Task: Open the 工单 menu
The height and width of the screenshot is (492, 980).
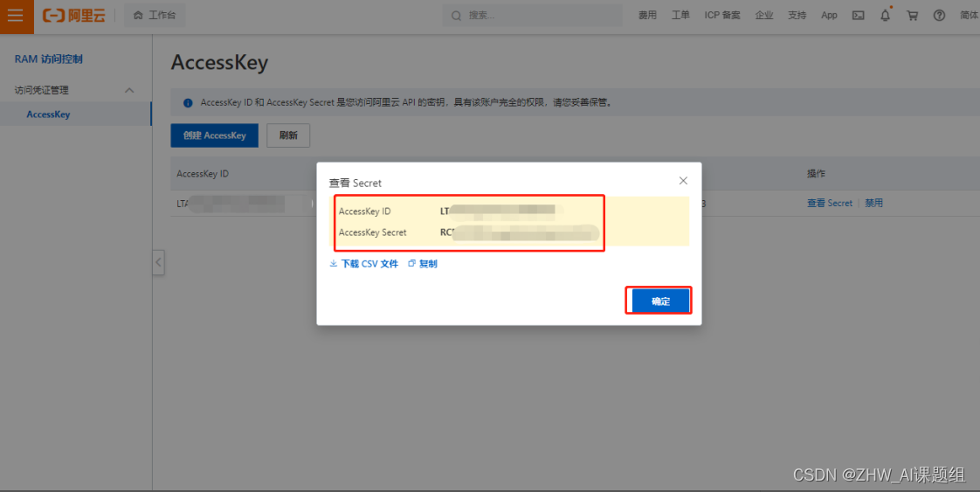Action: (680, 16)
